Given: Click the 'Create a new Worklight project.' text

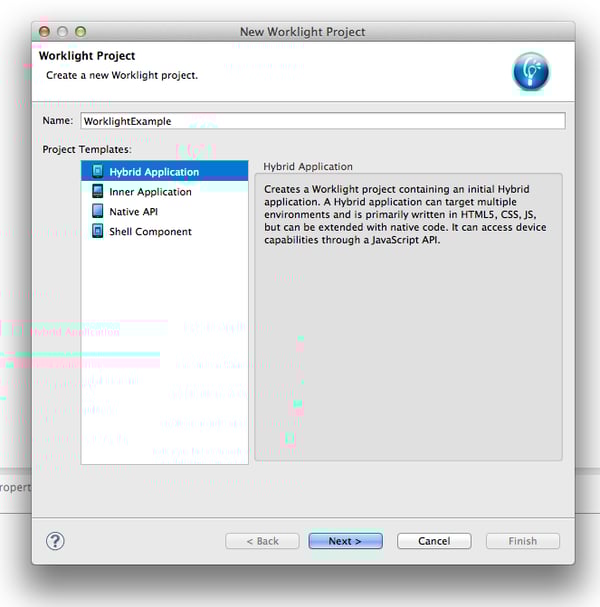Looking at the screenshot, I should click(122, 75).
